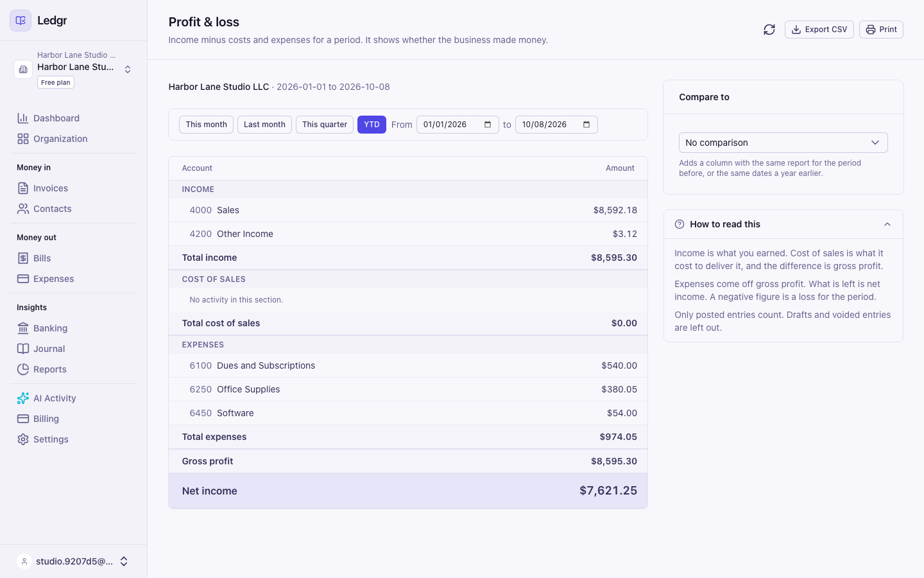Click the Sales amount $8,592.18

(x=615, y=210)
